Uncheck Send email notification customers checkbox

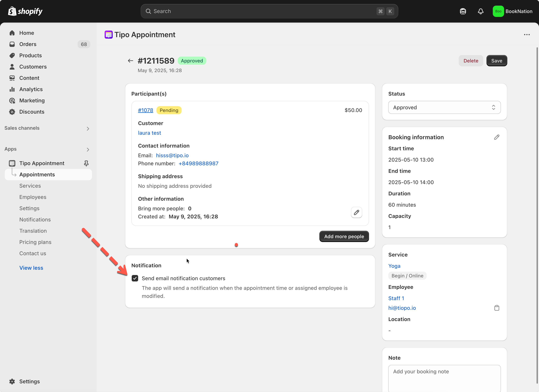[x=135, y=278]
